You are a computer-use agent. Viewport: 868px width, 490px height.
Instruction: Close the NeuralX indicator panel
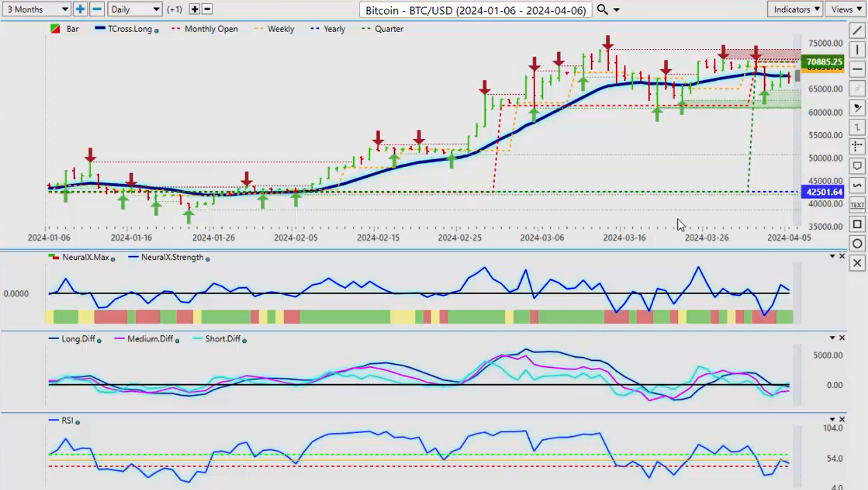[842, 256]
